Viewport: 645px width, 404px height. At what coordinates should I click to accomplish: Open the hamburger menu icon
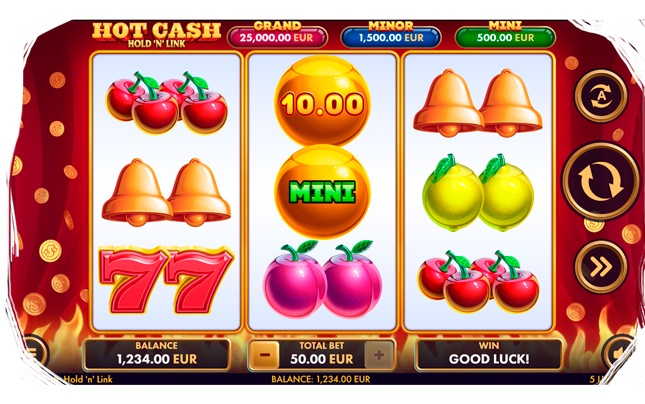(x=34, y=354)
